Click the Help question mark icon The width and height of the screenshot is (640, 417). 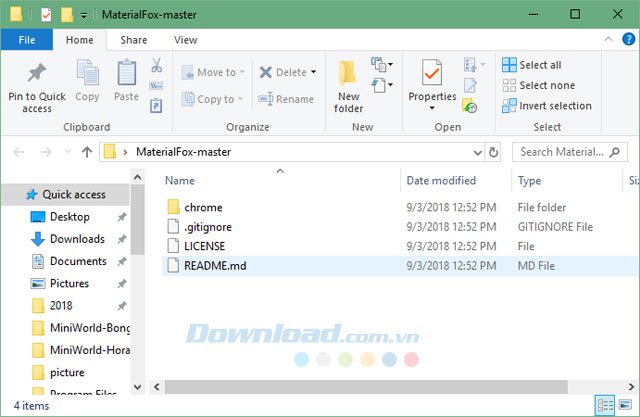(628, 39)
